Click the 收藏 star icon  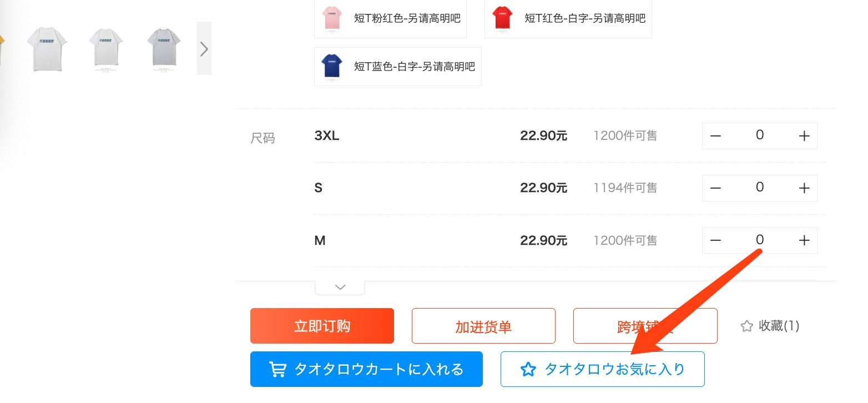pyautogui.click(x=746, y=326)
